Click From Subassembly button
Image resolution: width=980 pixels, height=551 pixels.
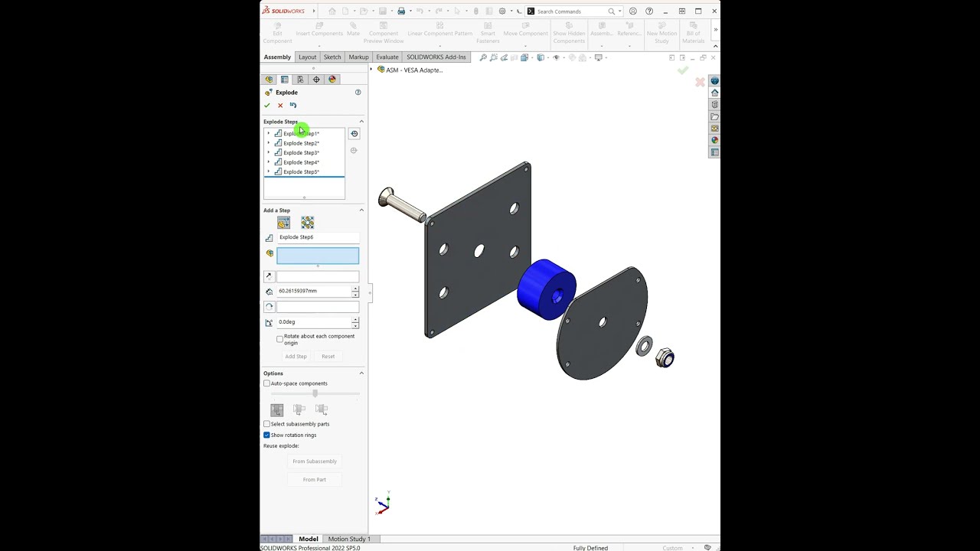(315, 461)
